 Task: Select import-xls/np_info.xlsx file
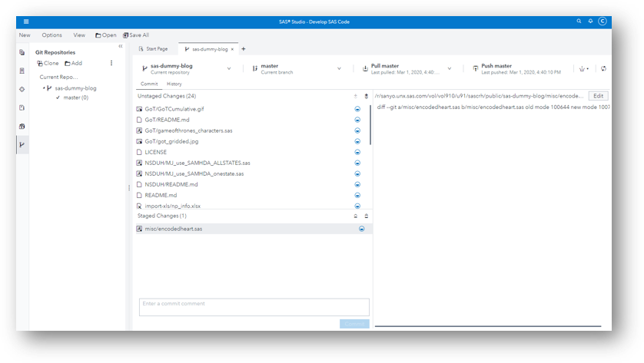tap(172, 206)
